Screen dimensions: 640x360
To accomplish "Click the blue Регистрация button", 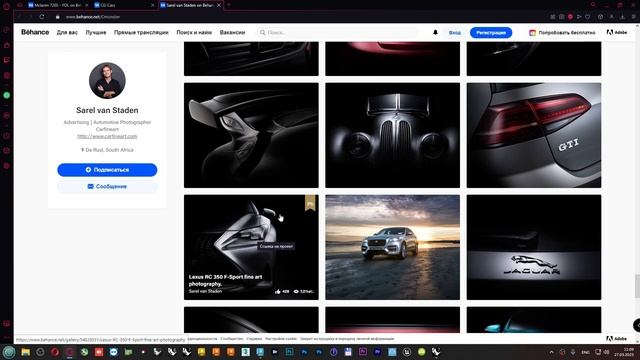I will (x=491, y=32).
